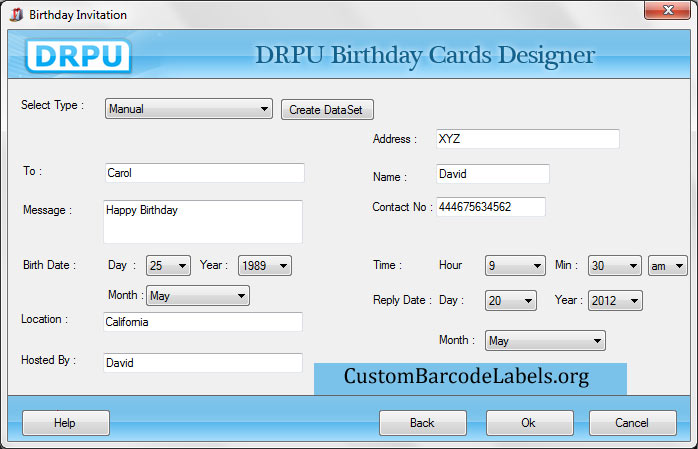Image resolution: width=698 pixels, height=449 pixels.
Task: Click the Address field containing XYZ
Action: pos(528,139)
